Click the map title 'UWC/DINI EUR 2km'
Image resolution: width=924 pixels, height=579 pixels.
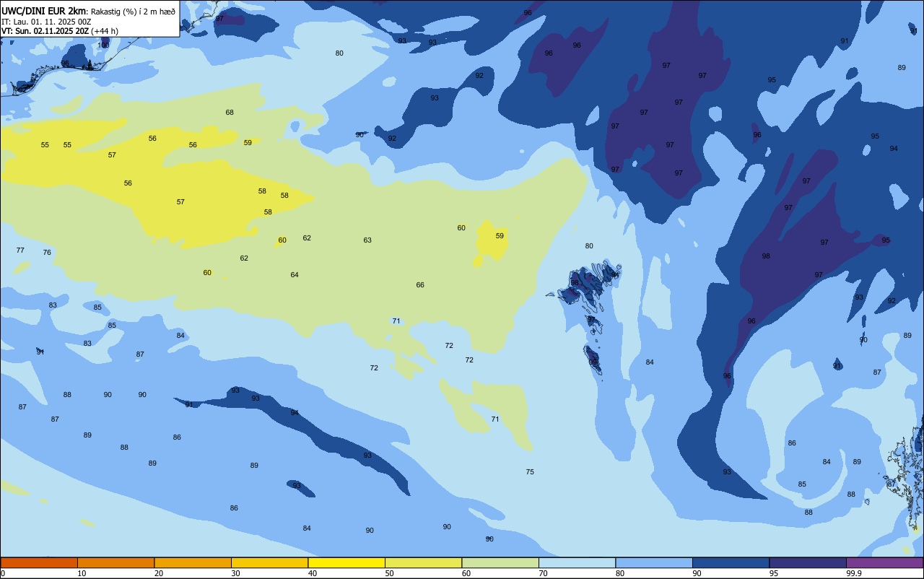43,11
